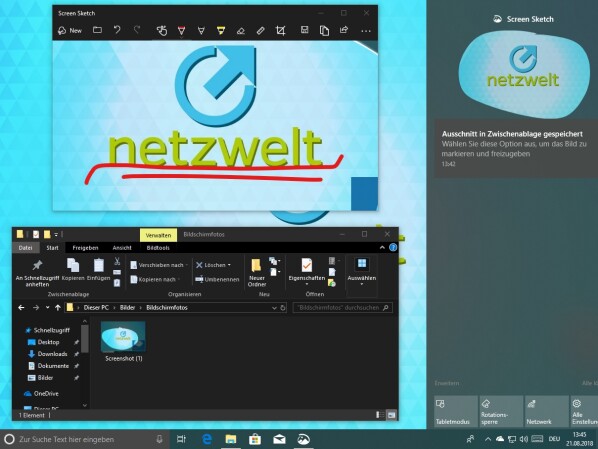Click the scissors cut icon

coord(117,261)
